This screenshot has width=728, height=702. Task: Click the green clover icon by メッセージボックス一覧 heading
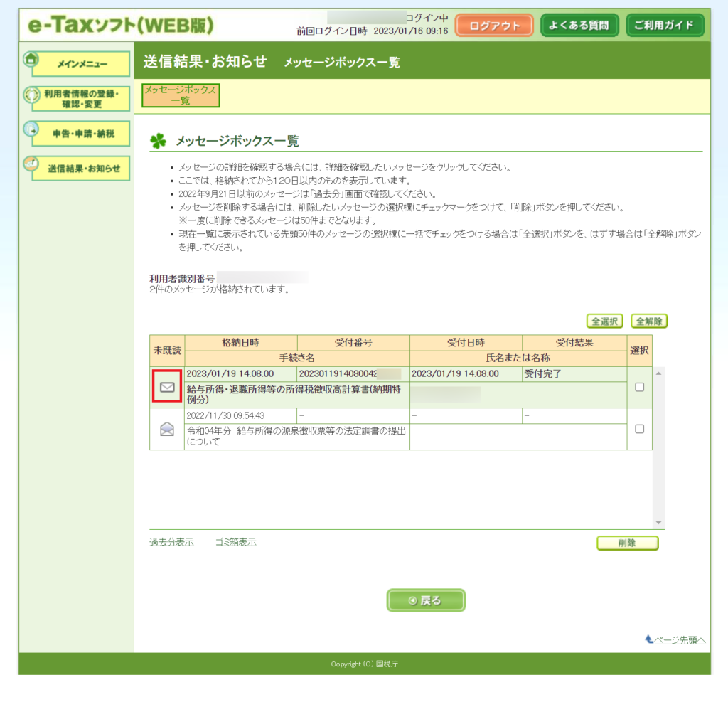pyautogui.click(x=158, y=141)
